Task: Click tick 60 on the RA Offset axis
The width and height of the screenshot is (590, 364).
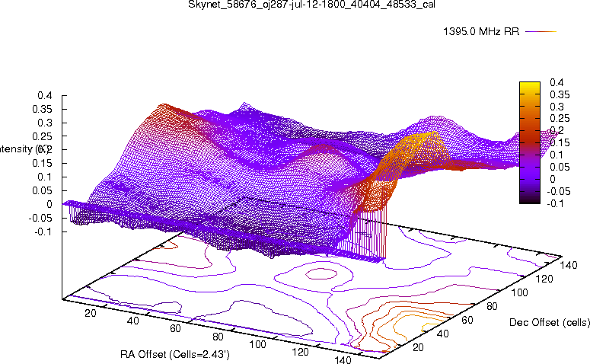Action: (x=175, y=329)
